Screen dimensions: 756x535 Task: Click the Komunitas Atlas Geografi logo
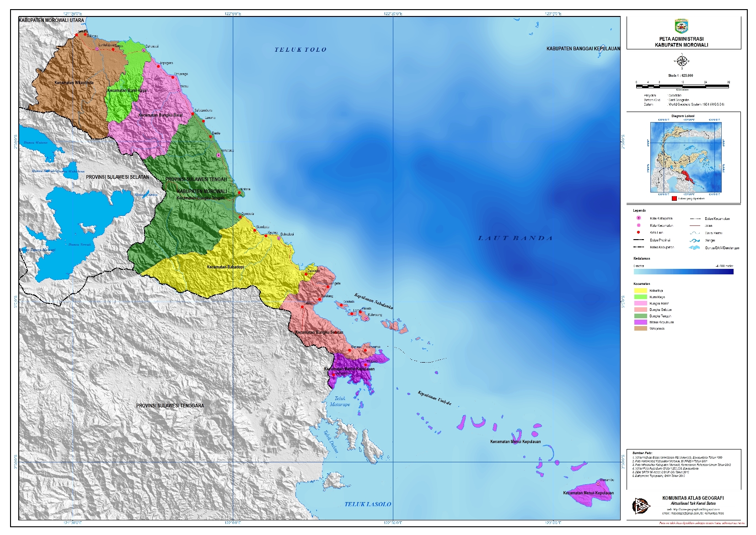[641, 505]
